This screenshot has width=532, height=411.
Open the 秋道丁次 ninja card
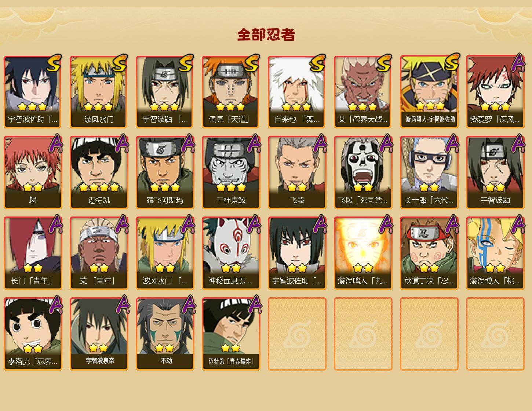(x=429, y=253)
